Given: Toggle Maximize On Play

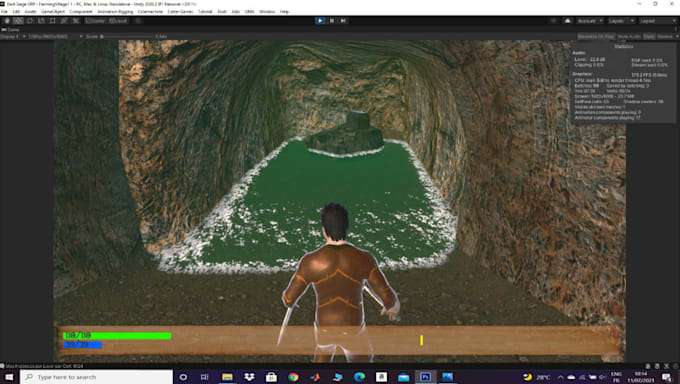Looking at the screenshot, I should pyautogui.click(x=596, y=37).
